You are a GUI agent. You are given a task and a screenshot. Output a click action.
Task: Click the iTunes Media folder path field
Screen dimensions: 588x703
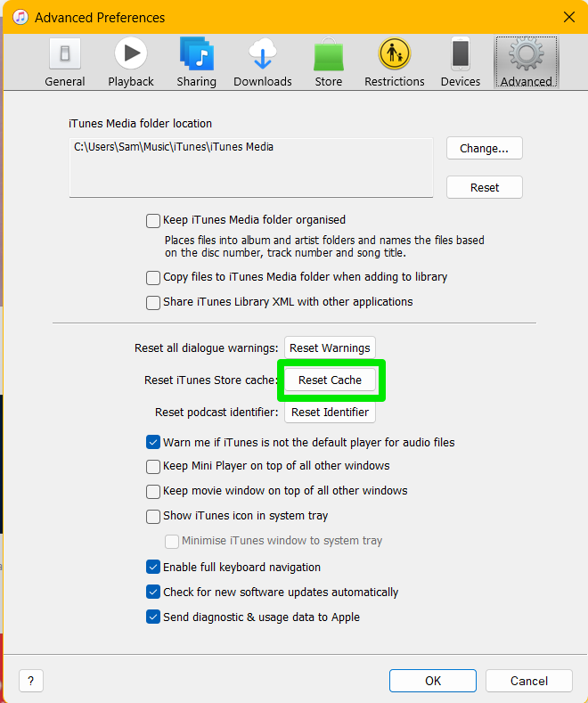251,168
